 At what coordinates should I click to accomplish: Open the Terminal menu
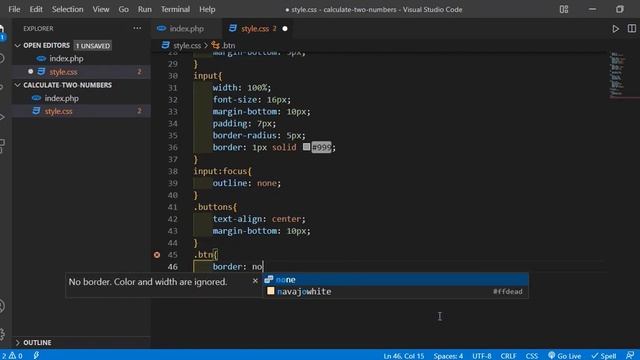(x=175, y=9)
